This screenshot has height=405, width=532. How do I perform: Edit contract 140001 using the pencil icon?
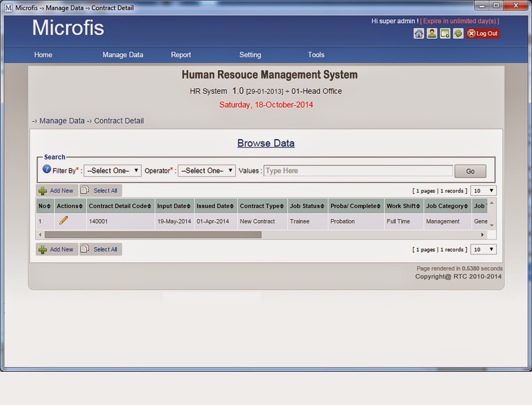coord(64,221)
